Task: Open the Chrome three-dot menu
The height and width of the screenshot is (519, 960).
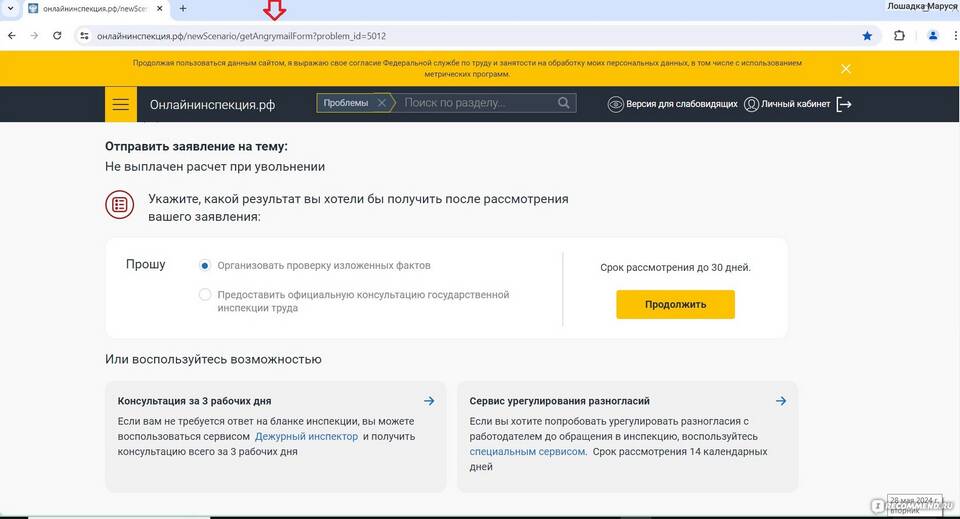Action: coord(953,36)
